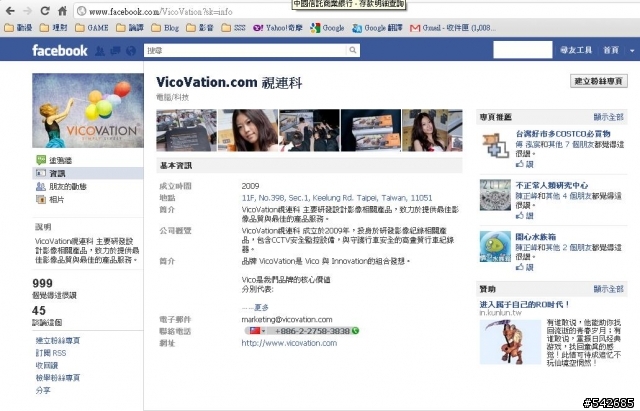The image size is (640, 411).
Task: Open Facebook friend requests icon
Action: click(x=100, y=51)
